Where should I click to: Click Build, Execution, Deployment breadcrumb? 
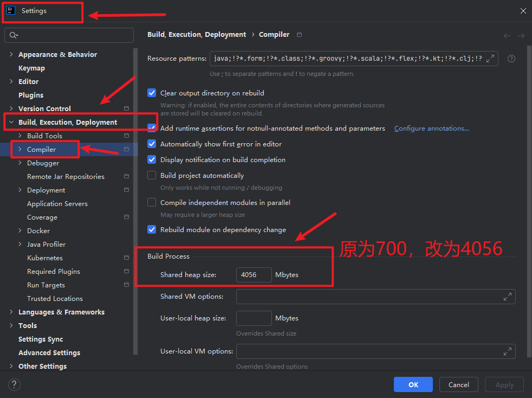(x=197, y=35)
